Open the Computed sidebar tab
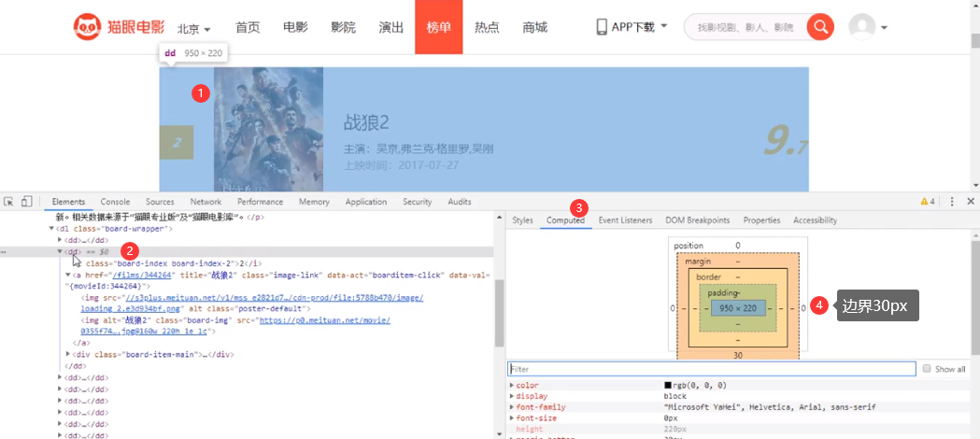Image resolution: width=980 pixels, height=439 pixels. [x=565, y=220]
